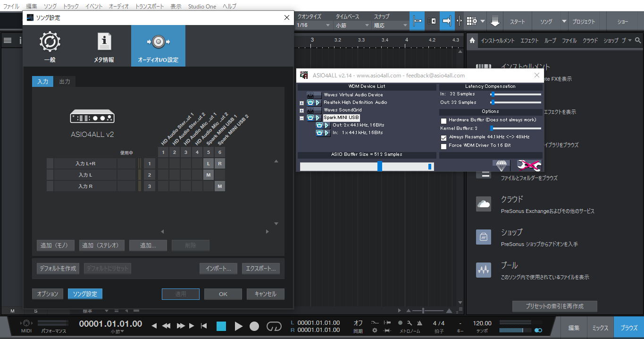Toggle the Loop transport button
644x339 pixels.
click(x=274, y=326)
